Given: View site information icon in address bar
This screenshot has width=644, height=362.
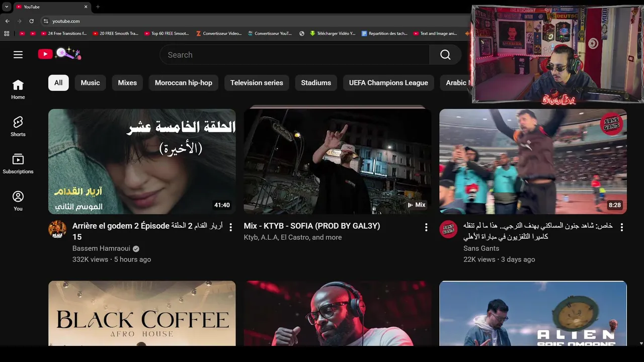Looking at the screenshot, I should pos(46,21).
